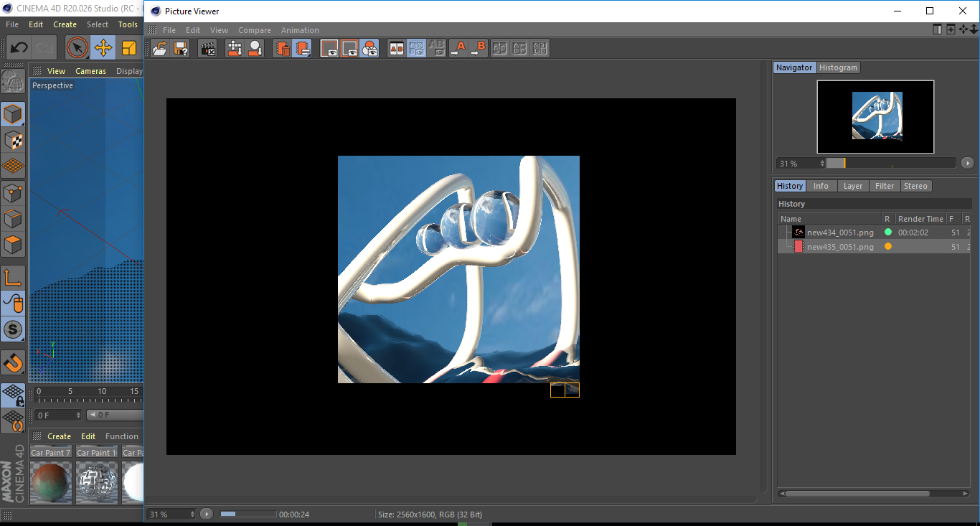Switch to the Layer tab

click(853, 186)
